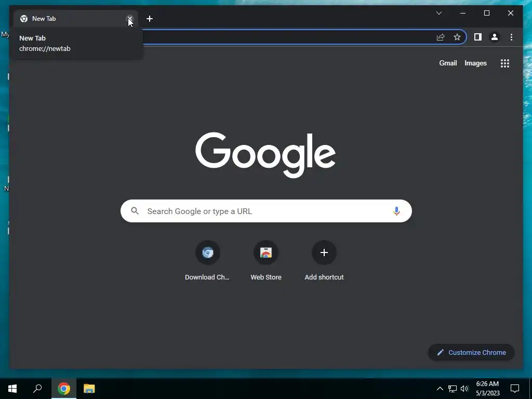Open Windows taskbar search

click(37, 389)
